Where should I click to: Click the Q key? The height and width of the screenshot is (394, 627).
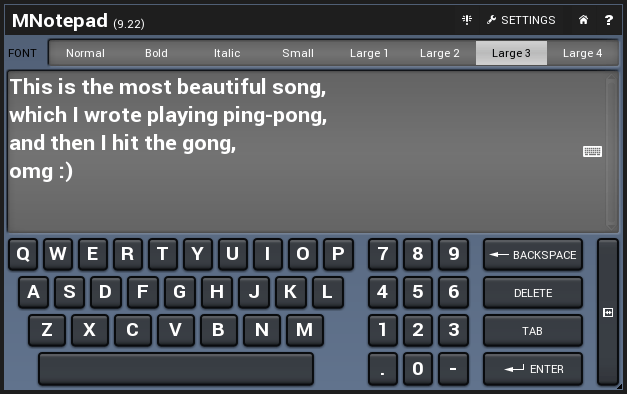pos(23,254)
